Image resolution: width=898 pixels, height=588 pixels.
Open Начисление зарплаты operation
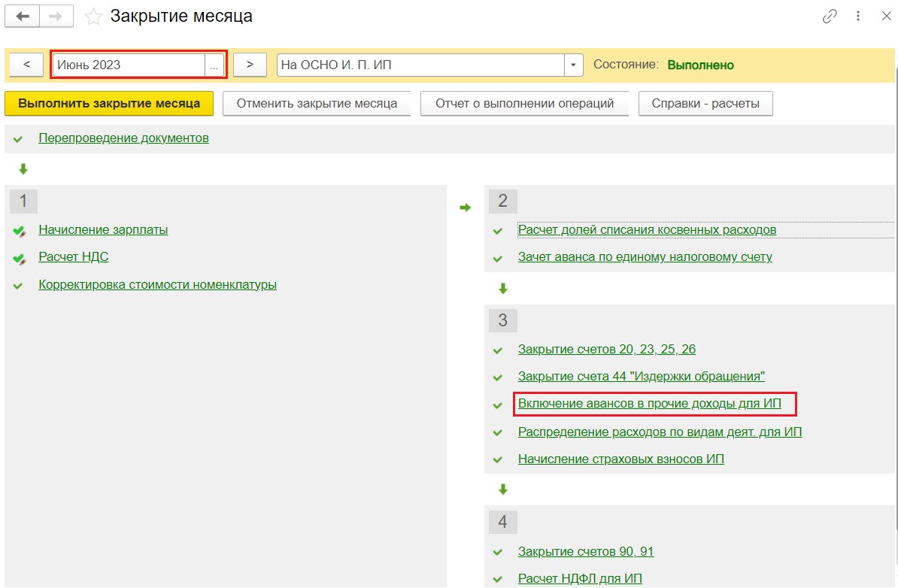click(x=103, y=229)
